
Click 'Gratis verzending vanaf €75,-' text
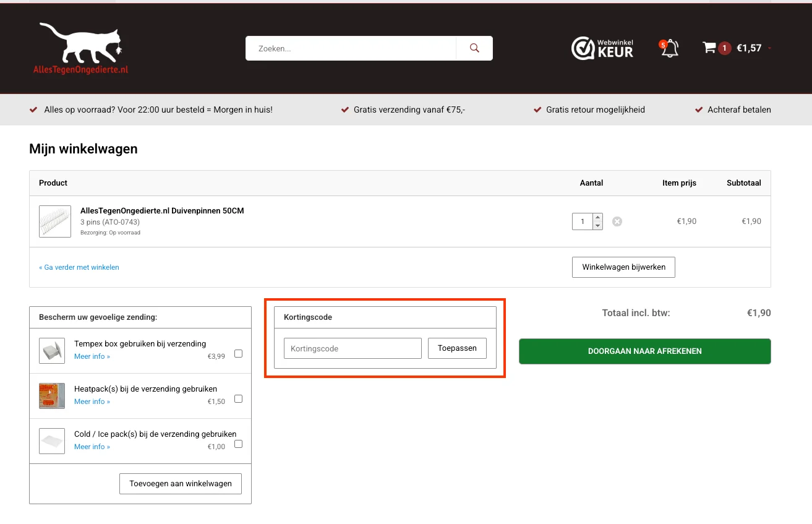[x=409, y=110]
